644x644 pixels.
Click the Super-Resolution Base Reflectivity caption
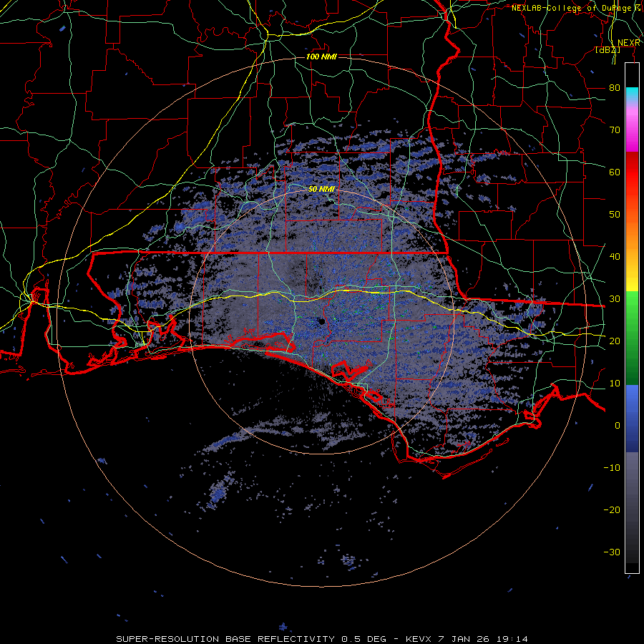pyautogui.click(x=225, y=639)
